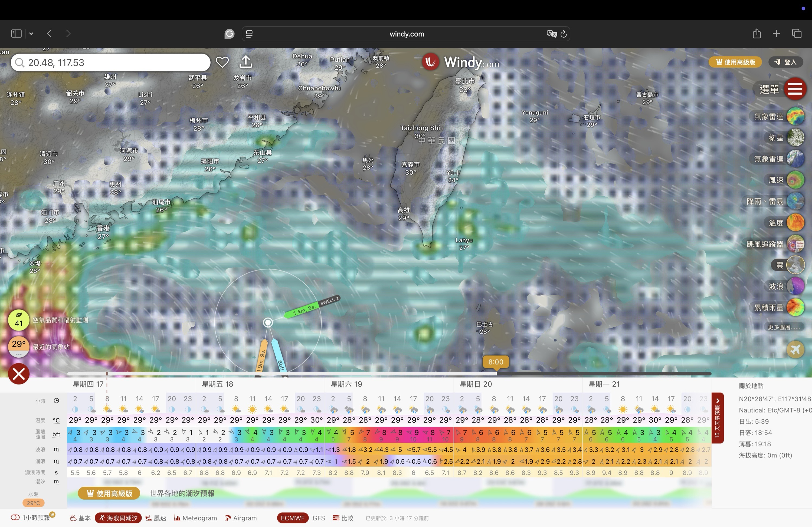Switch to the Meteogram tab

[x=195, y=518]
